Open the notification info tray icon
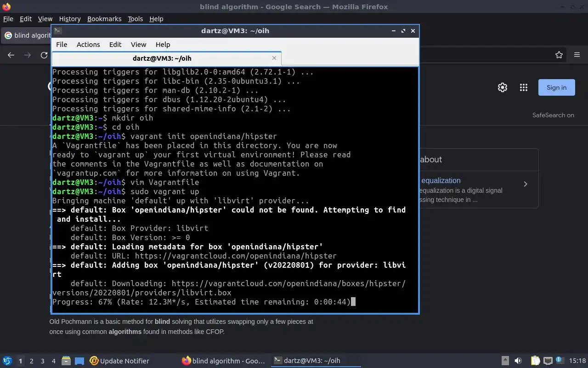The image size is (588, 368). coord(560,361)
